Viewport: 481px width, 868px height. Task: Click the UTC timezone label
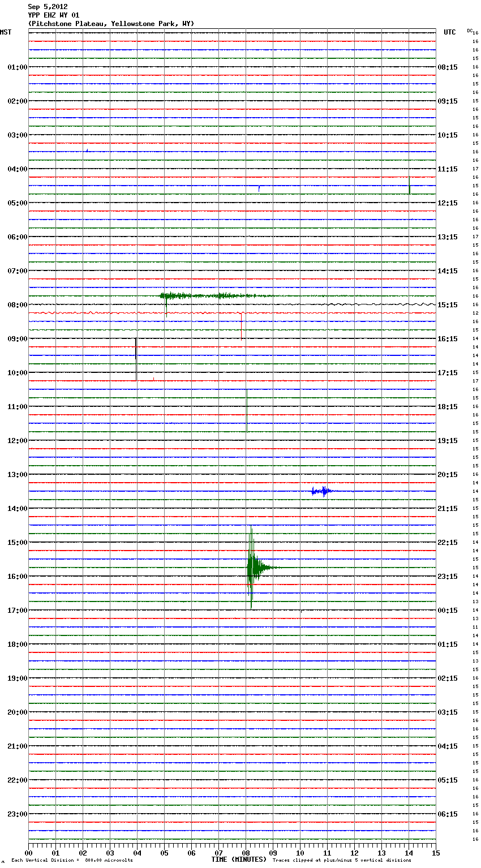[x=450, y=32]
